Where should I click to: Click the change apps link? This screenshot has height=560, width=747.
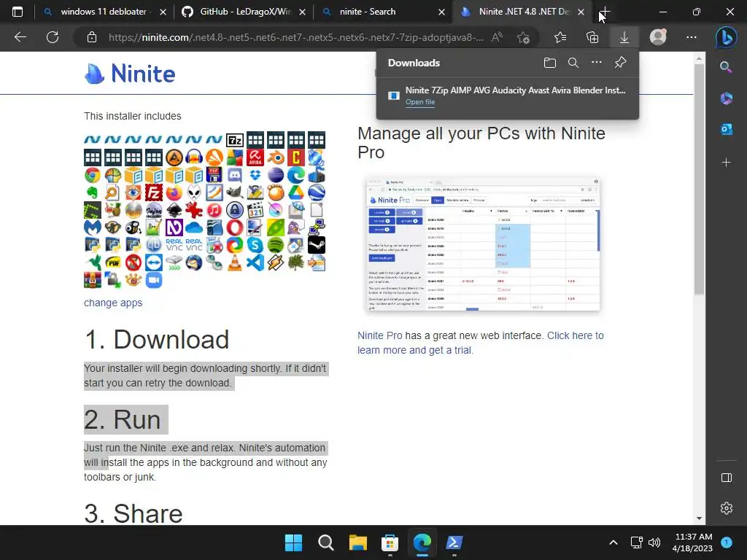point(113,303)
